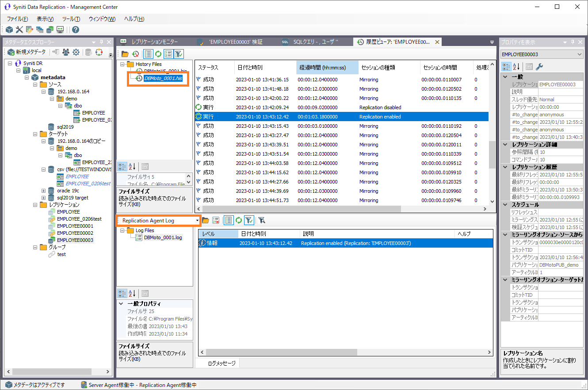Click the history list vertical scrollbar thumb
Viewport: 588px width, 390px height.
pyautogui.click(x=492, y=155)
